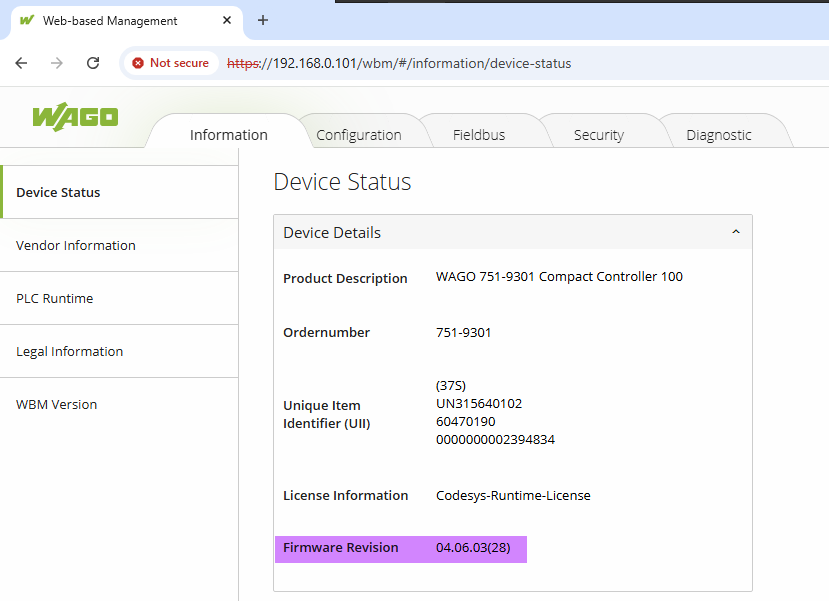Select the Information tab
The image size is (829, 601).
[228, 135]
